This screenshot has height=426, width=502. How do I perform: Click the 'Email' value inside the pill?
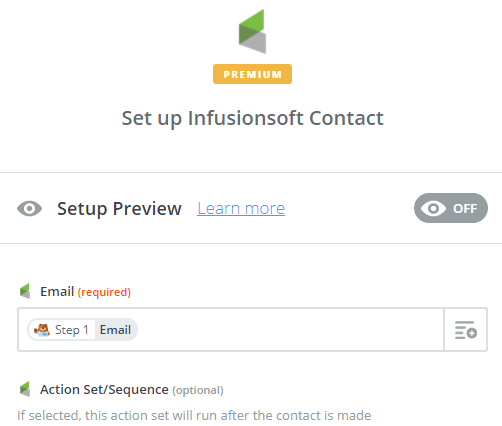click(x=115, y=330)
